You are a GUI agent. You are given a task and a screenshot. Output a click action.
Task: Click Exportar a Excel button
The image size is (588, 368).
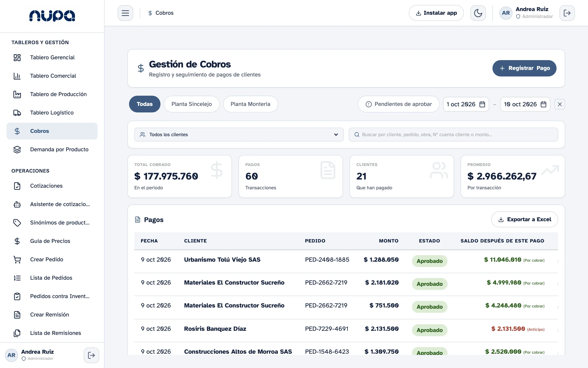[524, 219]
